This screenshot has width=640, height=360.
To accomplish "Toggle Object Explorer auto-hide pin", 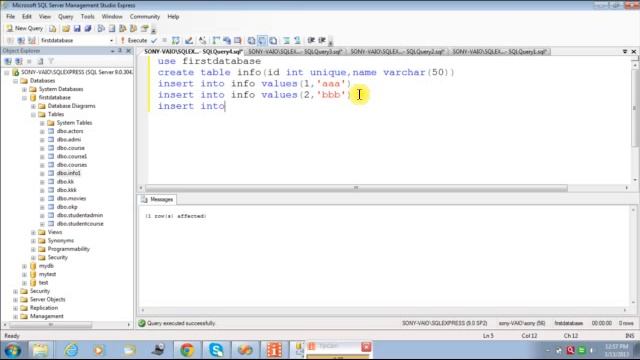I will pos(120,51).
